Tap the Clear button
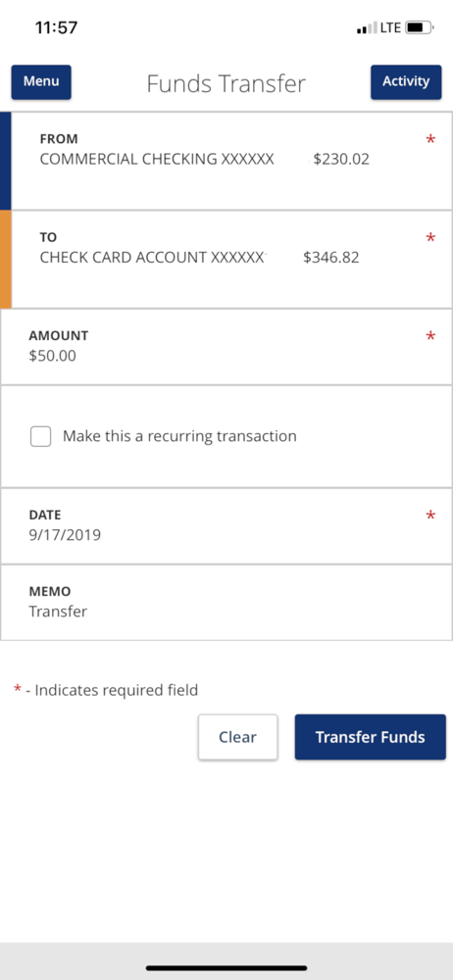Screen dimensions: 453x980 tap(237, 737)
